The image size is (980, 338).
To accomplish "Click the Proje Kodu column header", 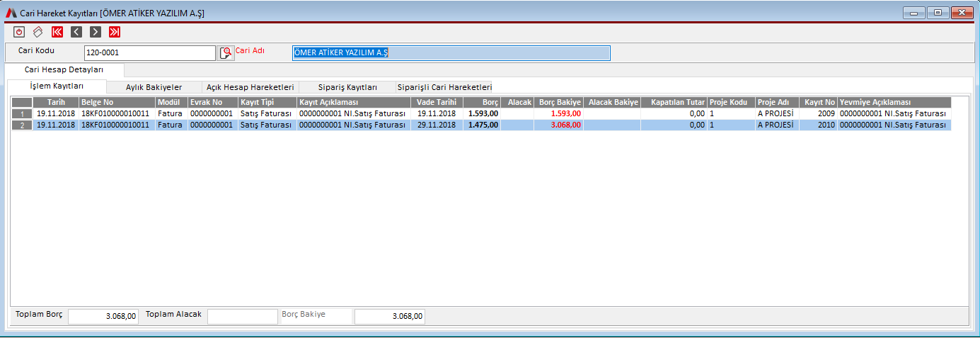I will point(731,103).
